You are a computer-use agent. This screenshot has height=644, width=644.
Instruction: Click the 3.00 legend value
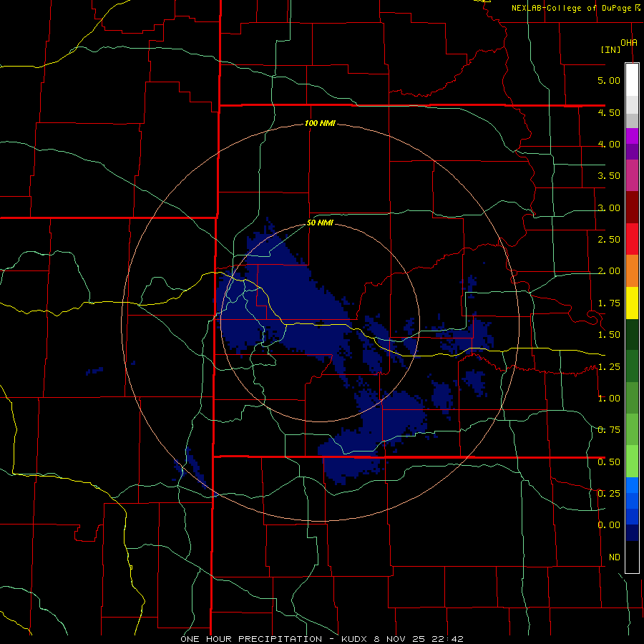tap(609, 208)
